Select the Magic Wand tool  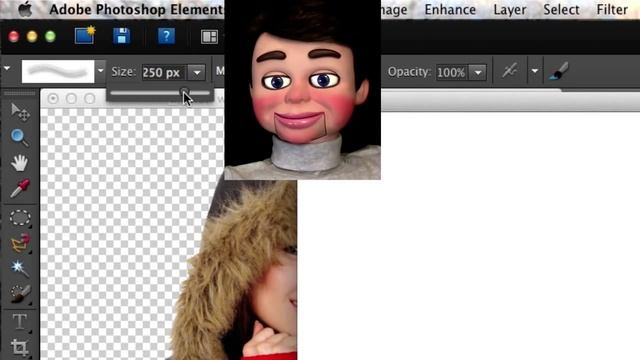[x=19, y=268]
